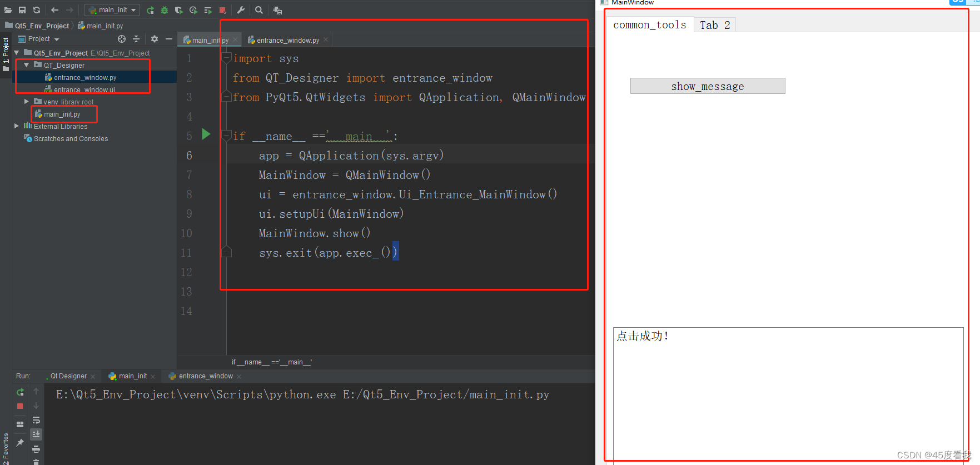Screen dimensions: 980x465
Task: Close the entrance_window.py editor tab
Action: (x=326, y=39)
